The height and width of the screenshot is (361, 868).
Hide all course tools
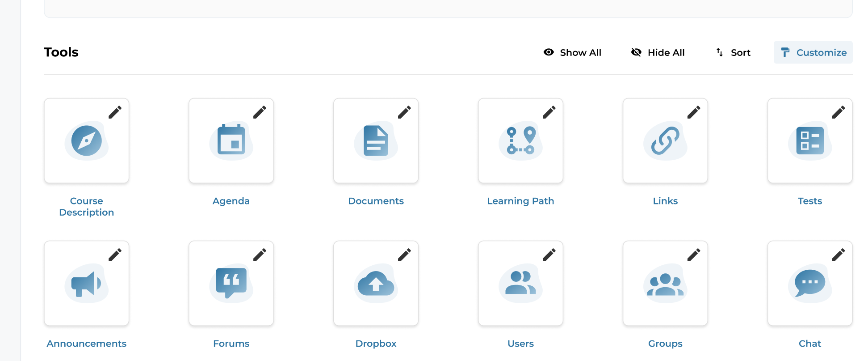(657, 52)
